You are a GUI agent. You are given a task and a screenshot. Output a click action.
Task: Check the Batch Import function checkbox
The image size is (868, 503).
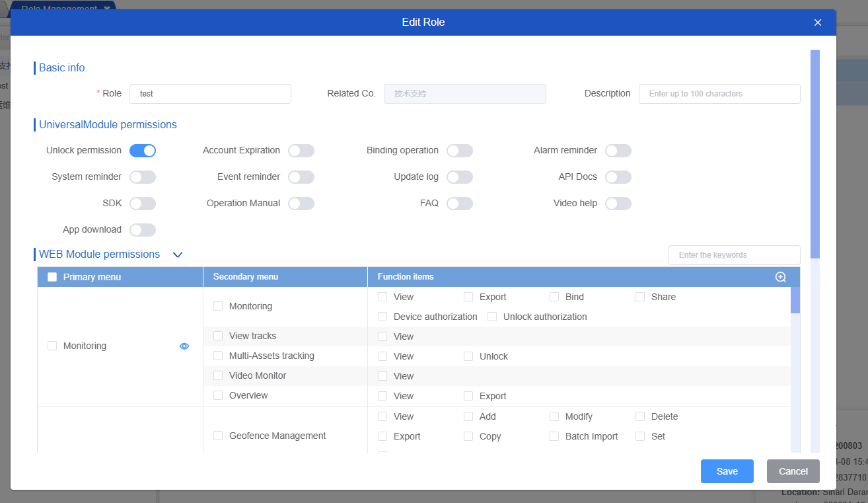(554, 436)
